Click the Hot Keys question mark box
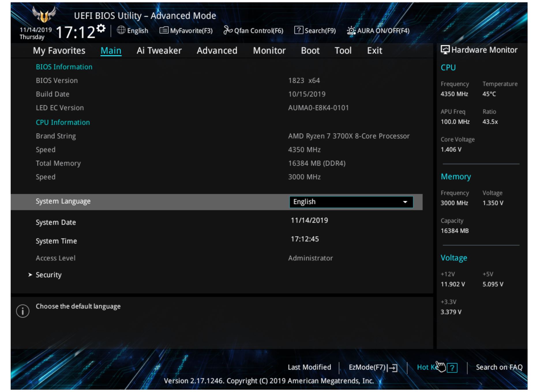 pyautogui.click(x=452, y=368)
